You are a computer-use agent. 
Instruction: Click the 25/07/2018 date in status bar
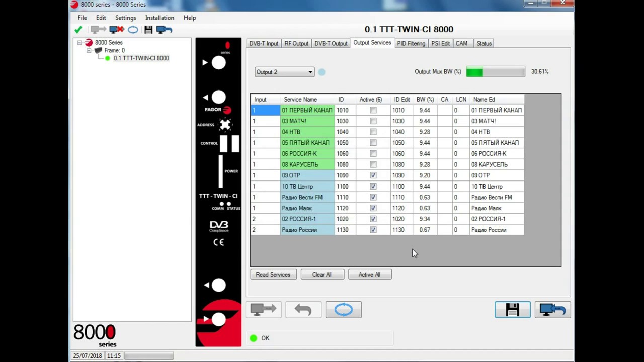click(x=88, y=356)
